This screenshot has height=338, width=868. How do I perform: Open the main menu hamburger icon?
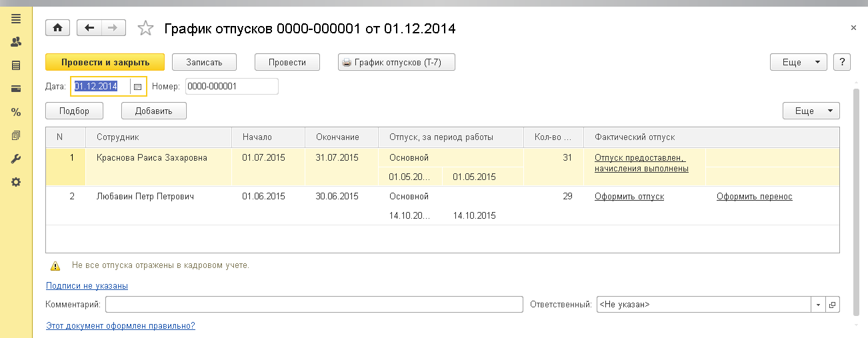[x=16, y=18]
